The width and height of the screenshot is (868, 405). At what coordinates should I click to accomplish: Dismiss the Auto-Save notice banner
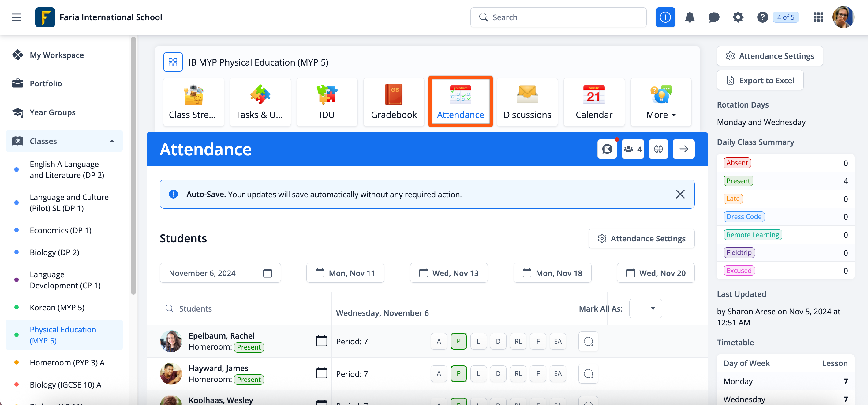(x=680, y=194)
